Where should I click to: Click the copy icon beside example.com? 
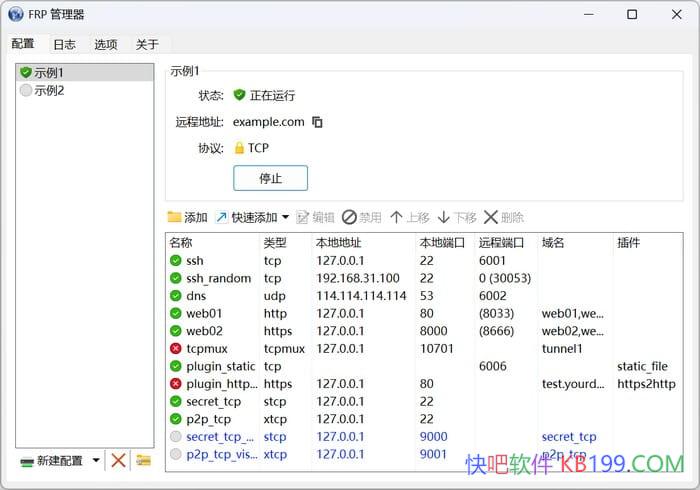[x=318, y=122]
